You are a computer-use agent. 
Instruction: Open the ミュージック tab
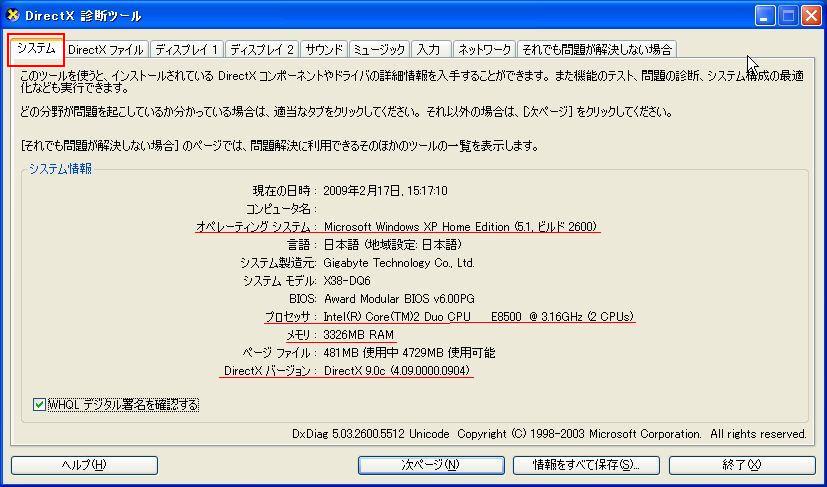pyautogui.click(x=379, y=50)
